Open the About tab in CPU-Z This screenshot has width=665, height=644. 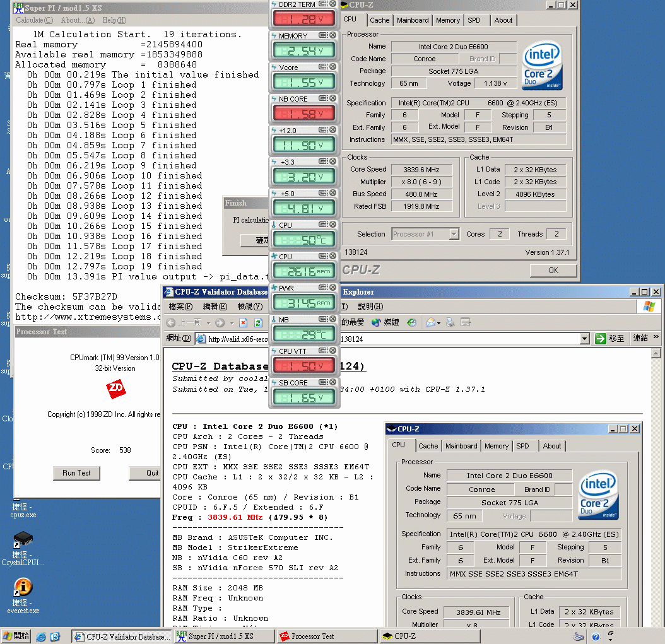click(503, 20)
